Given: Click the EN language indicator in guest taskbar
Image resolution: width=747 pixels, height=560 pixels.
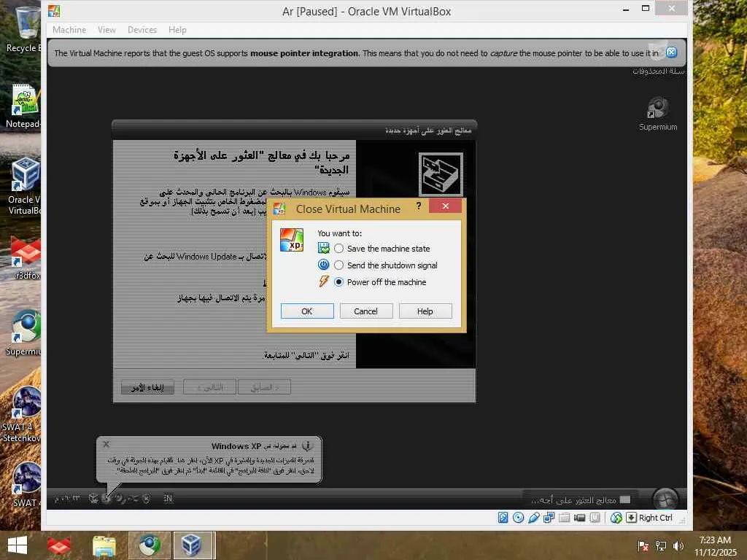Looking at the screenshot, I should [168, 499].
